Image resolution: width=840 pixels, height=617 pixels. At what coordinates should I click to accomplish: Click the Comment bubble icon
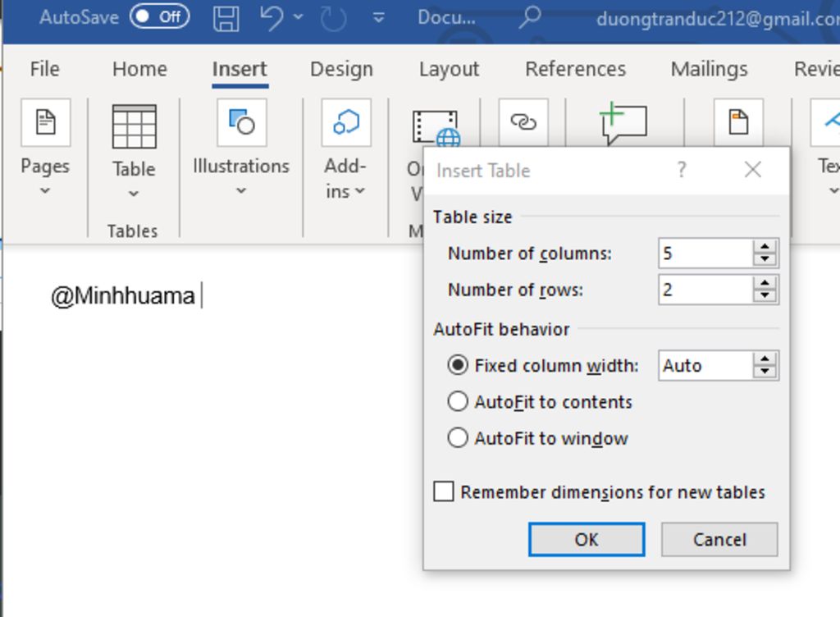[623, 123]
